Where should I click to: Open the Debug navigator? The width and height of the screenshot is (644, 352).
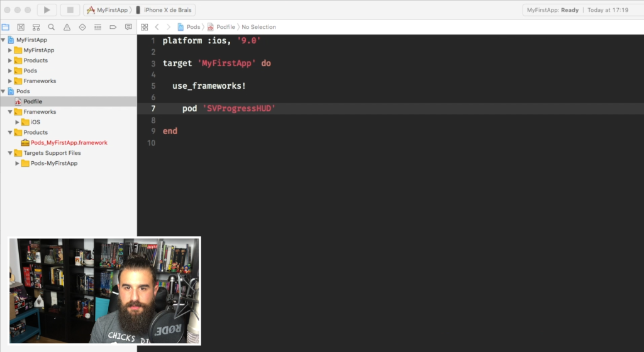point(97,27)
